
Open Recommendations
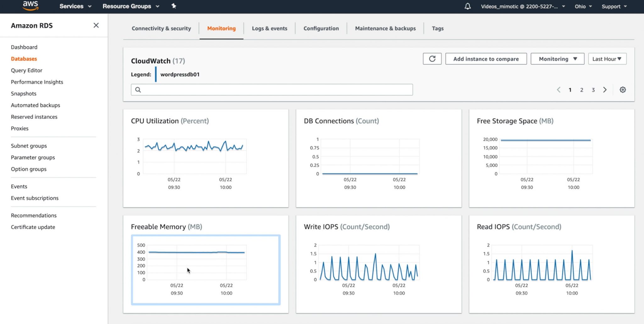click(34, 215)
